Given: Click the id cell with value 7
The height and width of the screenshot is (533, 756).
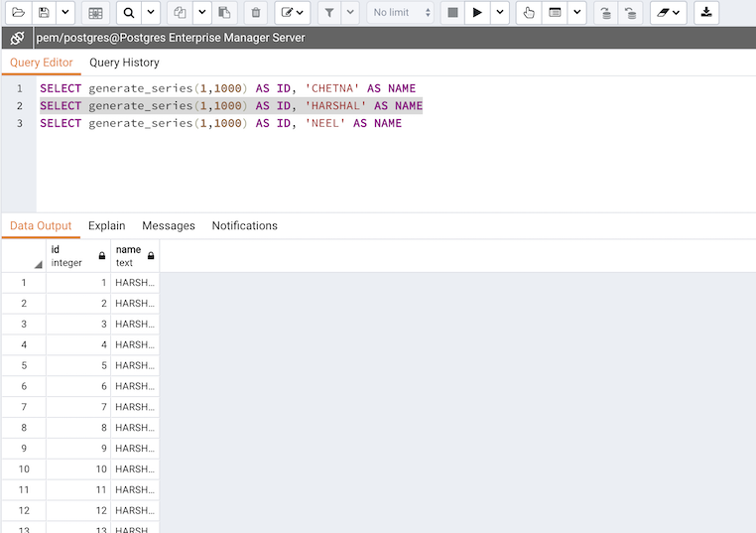Looking at the screenshot, I should (78, 407).
